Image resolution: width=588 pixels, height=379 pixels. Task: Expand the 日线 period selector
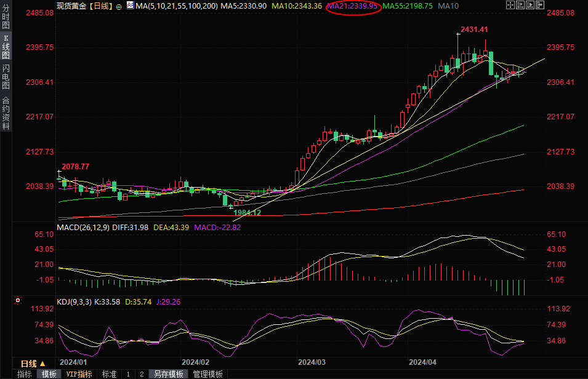point(33,364)
